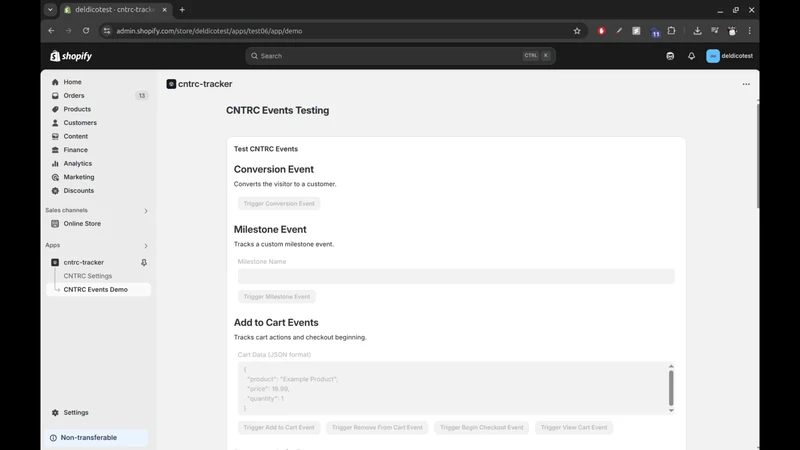Click Trigger View Cart Event button

pos(574,428)
